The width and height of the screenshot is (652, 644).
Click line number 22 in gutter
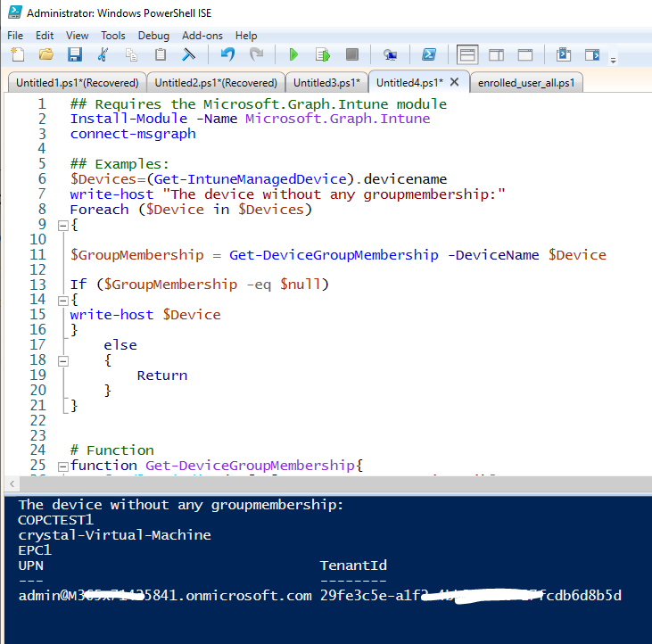(37, 420)
